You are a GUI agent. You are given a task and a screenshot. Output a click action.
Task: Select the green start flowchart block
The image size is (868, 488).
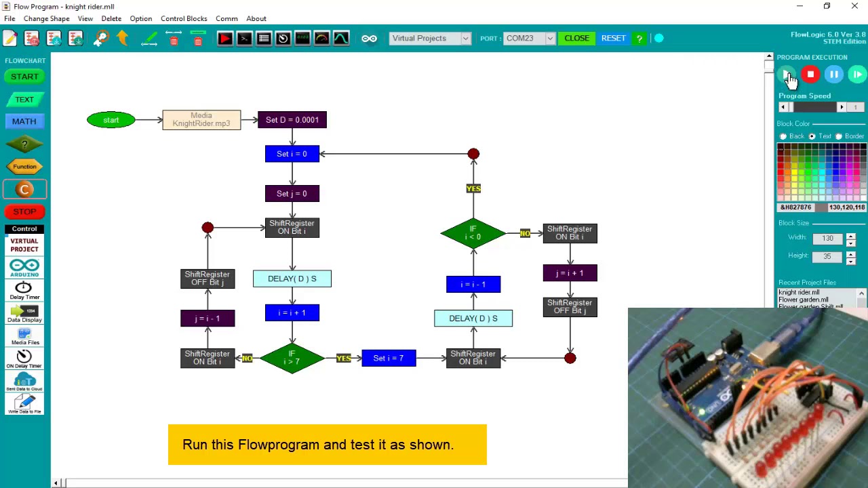point(111,120)
